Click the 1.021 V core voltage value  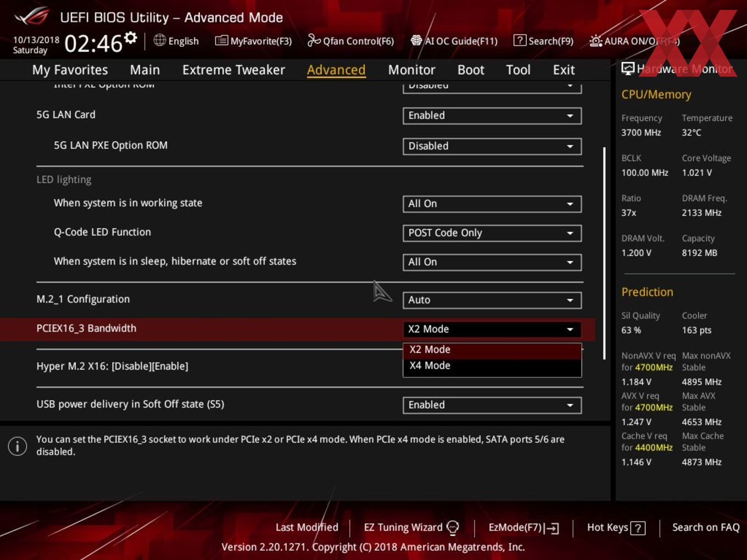[696, 172]
